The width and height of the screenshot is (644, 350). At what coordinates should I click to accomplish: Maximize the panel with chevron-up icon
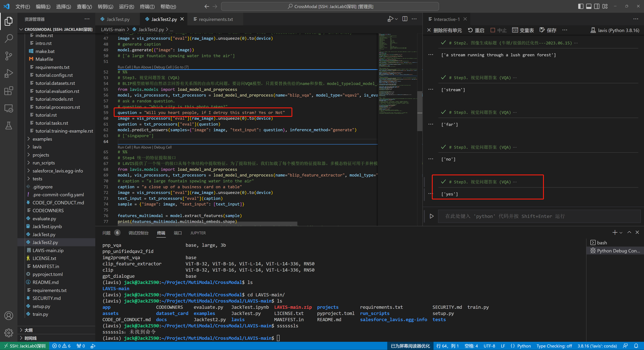coord(629,232)
